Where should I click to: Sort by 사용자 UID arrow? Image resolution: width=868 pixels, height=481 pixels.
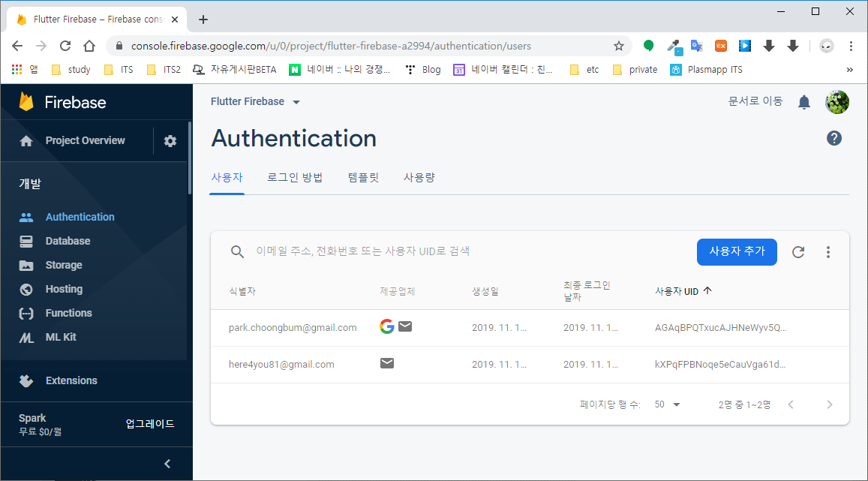(x=707, y=290)
